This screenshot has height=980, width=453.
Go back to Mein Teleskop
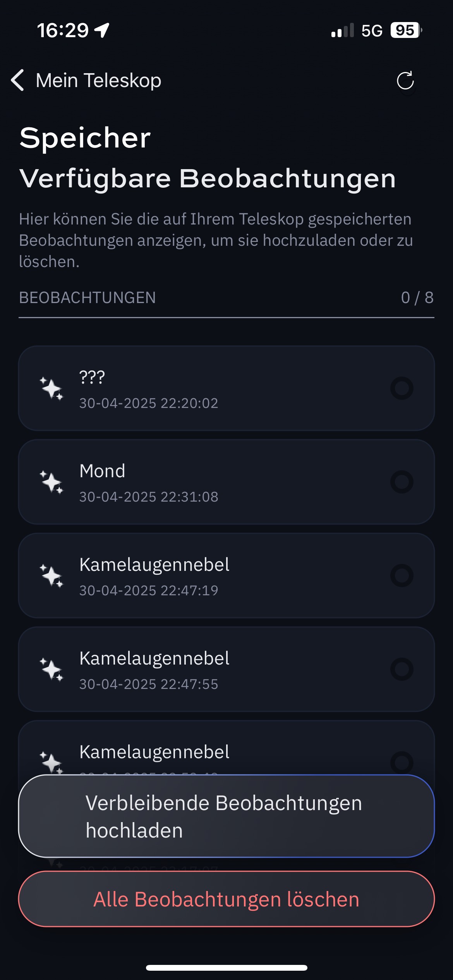[98, 81]
